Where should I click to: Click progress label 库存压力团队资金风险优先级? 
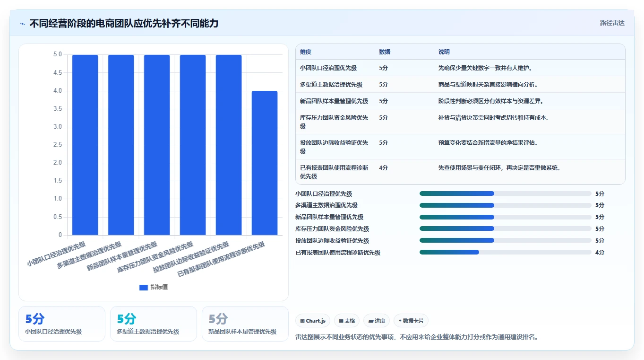[x=332, y=229]
